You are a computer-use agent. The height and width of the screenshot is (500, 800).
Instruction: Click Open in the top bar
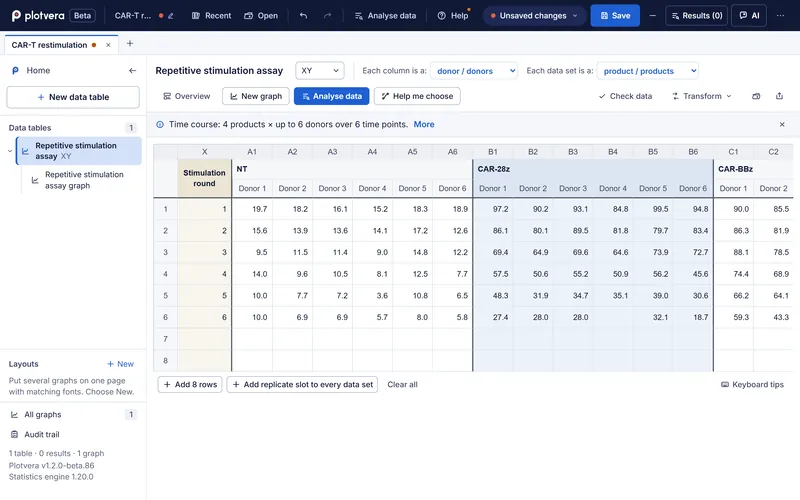[x=261, y=16]
